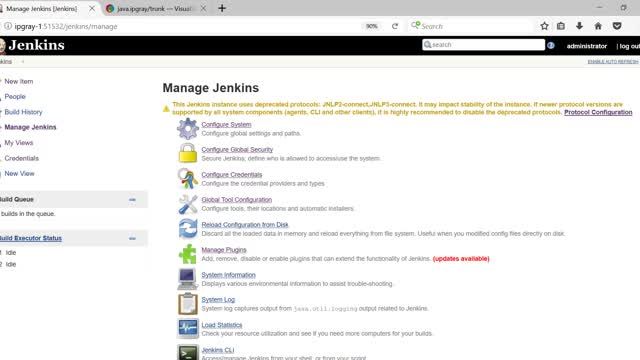
Task: Switch to the java.ipgray/trunk browser tab
Action: pyautogui.click(x=150, y=8)
